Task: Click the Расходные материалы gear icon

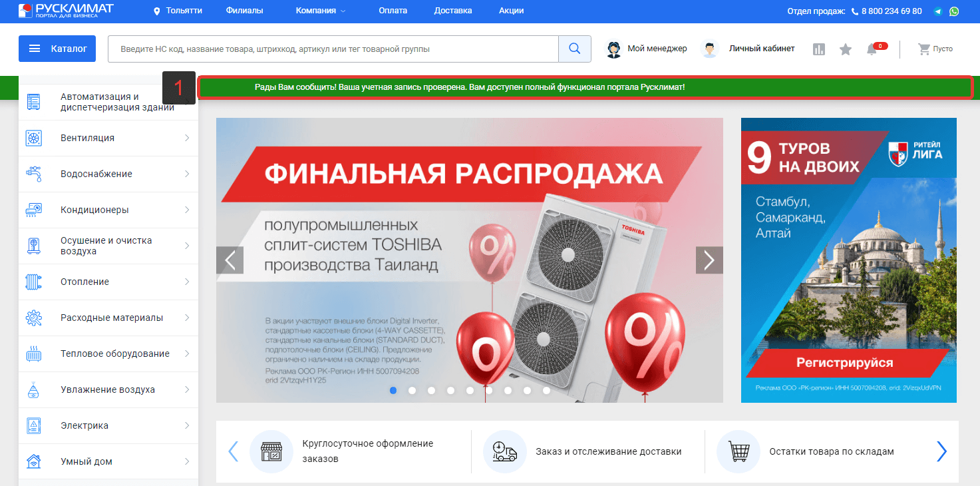Action: [33, 318]
